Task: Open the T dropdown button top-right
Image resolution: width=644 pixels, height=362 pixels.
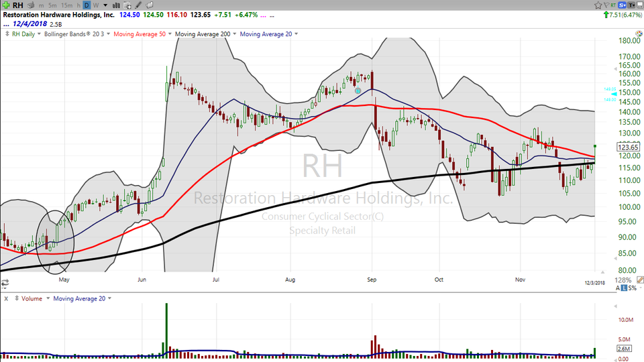Action: 631,5
